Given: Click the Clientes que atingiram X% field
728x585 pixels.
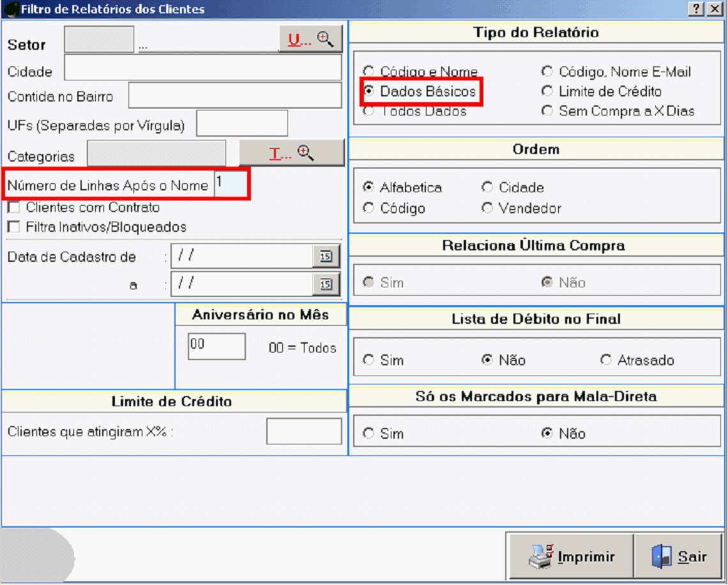Looking at the screenshot, I should (x=304, y=432).
